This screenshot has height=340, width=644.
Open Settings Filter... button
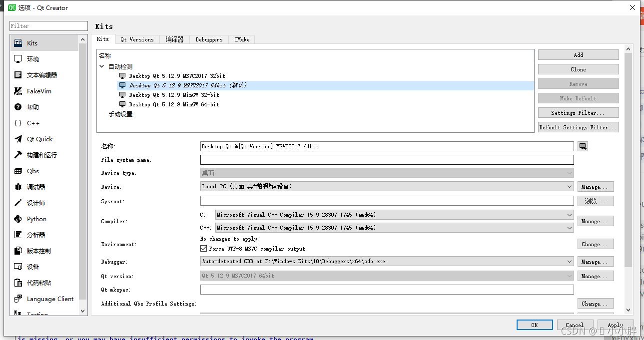578,113
